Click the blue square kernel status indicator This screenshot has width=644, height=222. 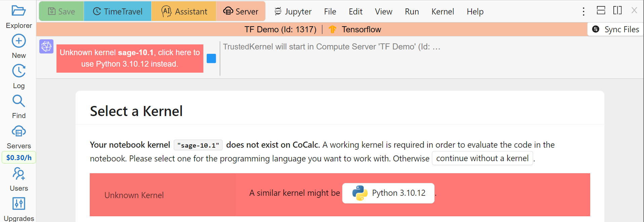[x=211, y=59]
